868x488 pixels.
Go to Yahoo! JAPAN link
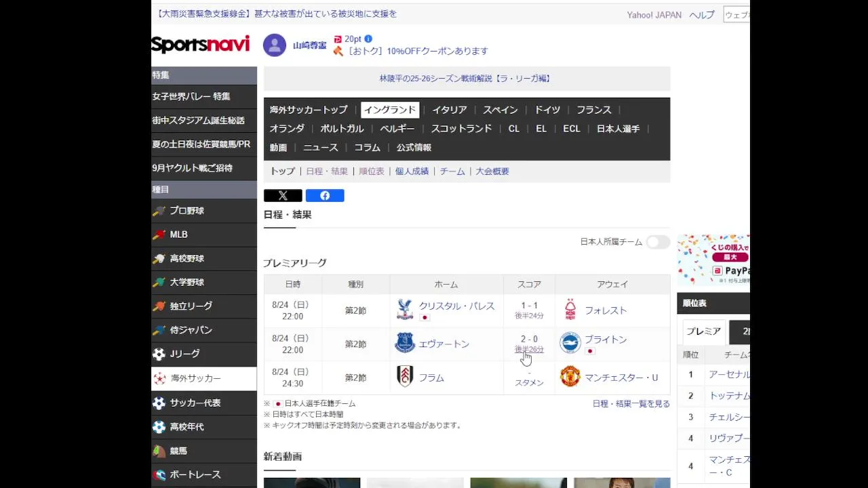654,15
